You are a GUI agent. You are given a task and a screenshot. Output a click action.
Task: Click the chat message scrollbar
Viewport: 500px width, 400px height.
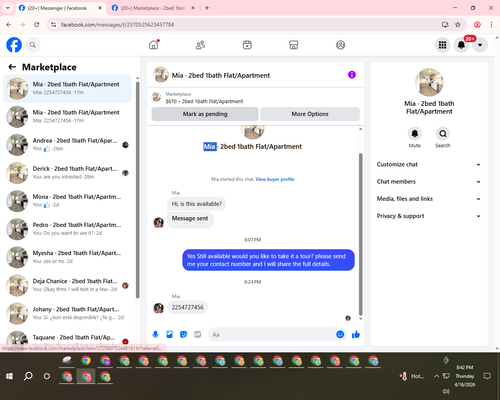click(x=360, y=234)
